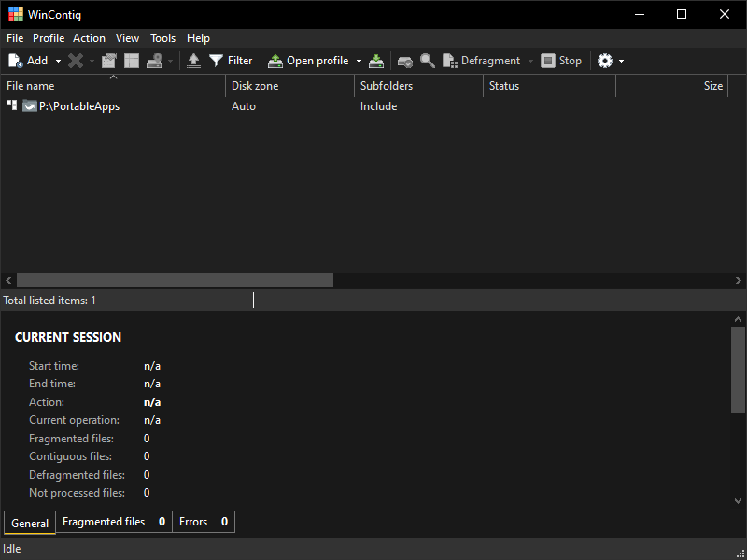Click the PortableApps folder icon
The image size is (747, 560).
[30, 106]
